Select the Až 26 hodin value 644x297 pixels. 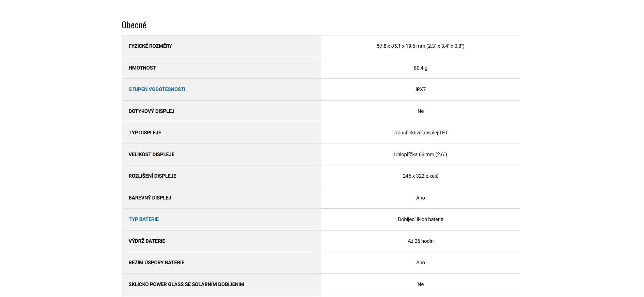[x=420, y=241]
